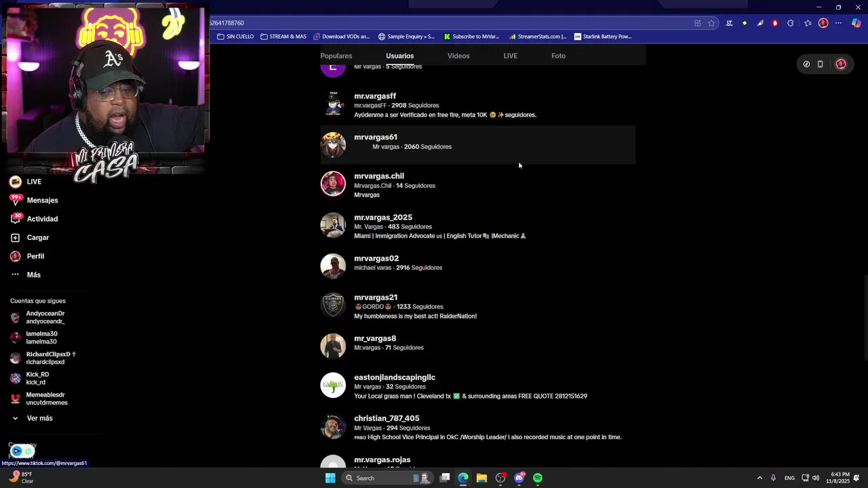Viewport: 868px width, 488px height.
Task: Open the LIVE sidebar icon
Action: coord(15,182)
